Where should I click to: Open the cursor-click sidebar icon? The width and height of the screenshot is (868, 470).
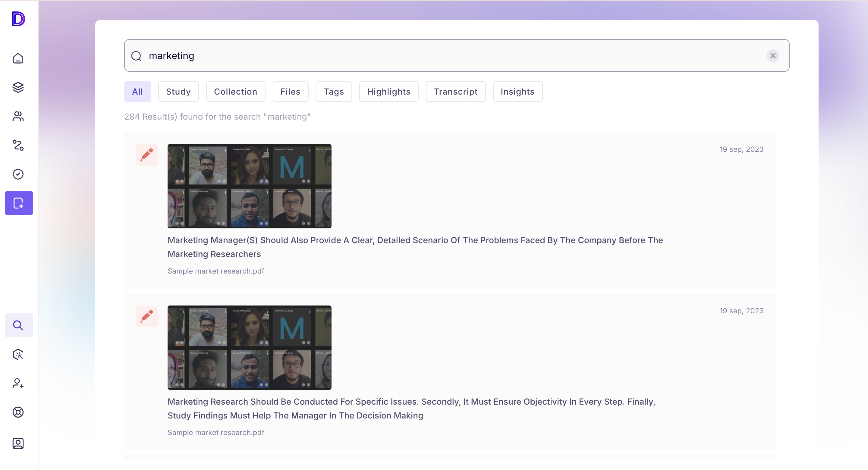tap(18, 354)
